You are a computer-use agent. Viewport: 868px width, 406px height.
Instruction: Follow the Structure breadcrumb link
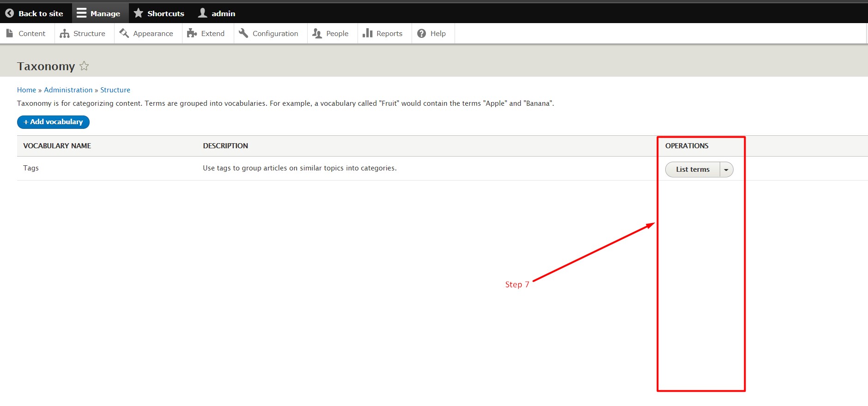(115, 90)
